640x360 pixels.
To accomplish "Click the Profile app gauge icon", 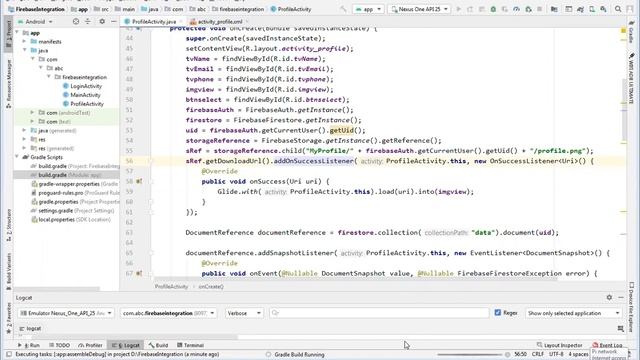I will coord(516,9).
